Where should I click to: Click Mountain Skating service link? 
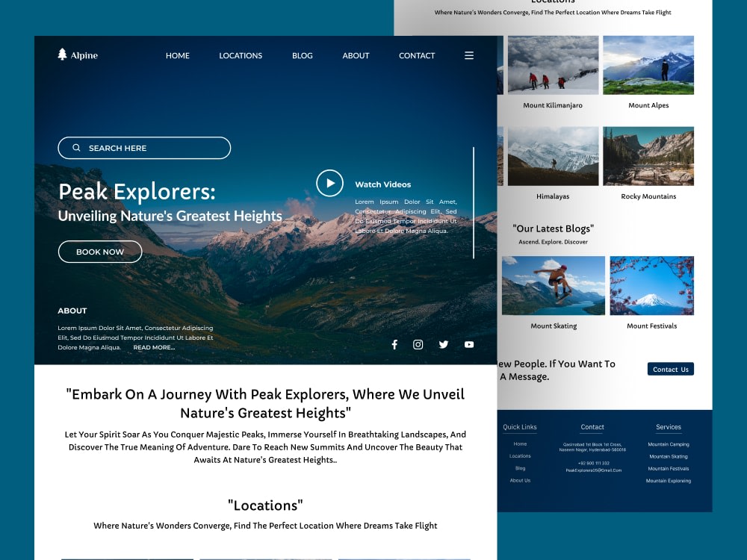669,457
